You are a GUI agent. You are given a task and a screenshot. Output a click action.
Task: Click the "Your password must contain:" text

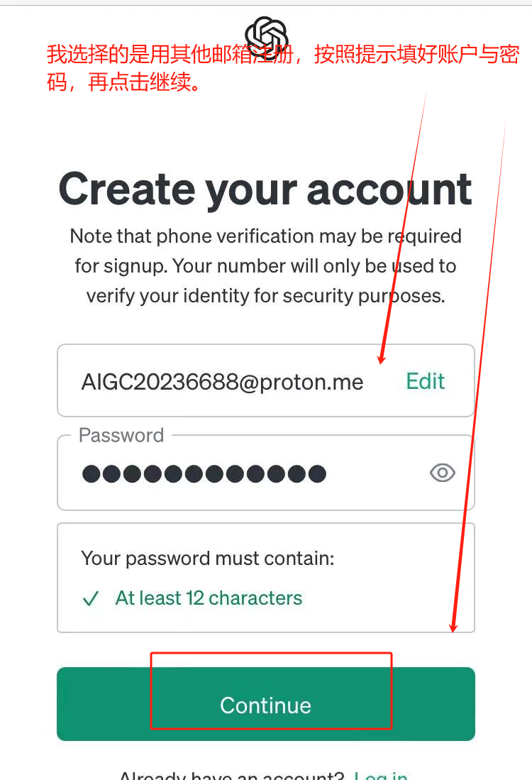208,558
